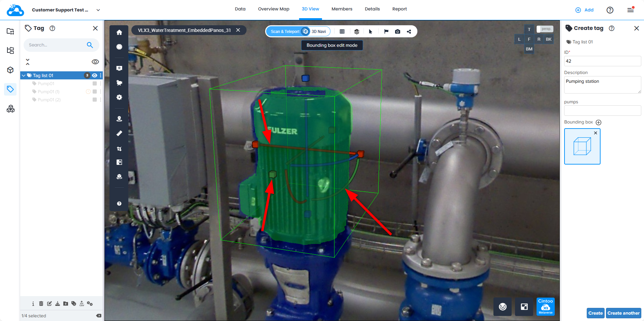
Task: Click the add tag icon in tag footer
Action: point(74,304)
